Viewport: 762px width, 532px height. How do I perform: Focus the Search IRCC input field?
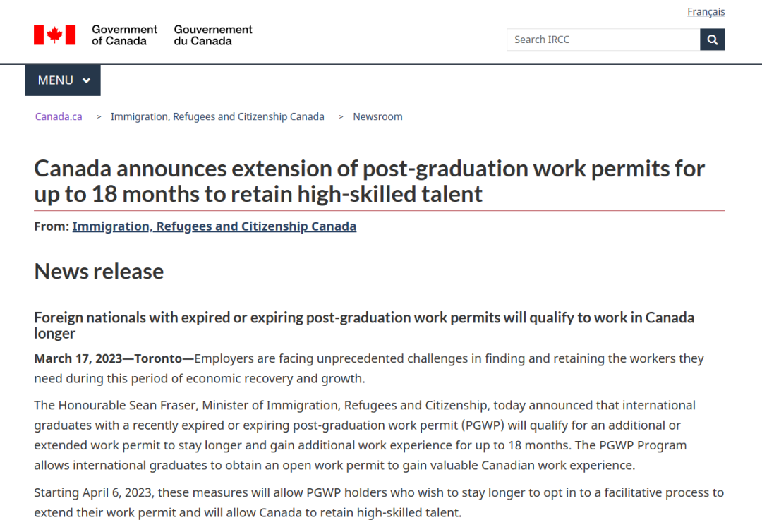(x=603, y=40)
